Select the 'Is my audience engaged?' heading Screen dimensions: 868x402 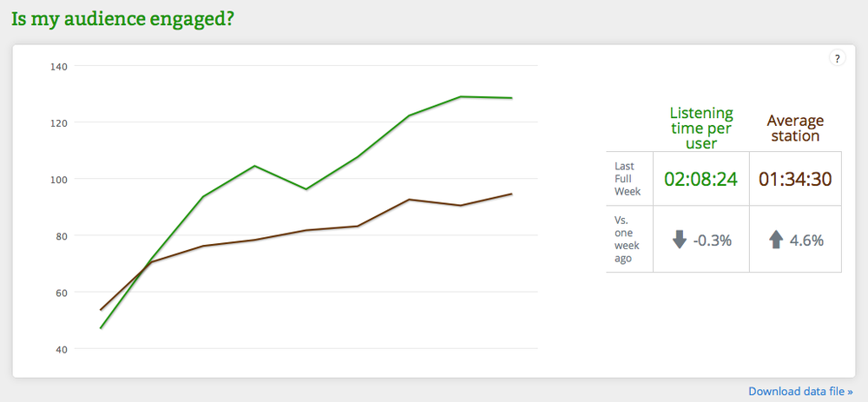(x=122, y=20)
